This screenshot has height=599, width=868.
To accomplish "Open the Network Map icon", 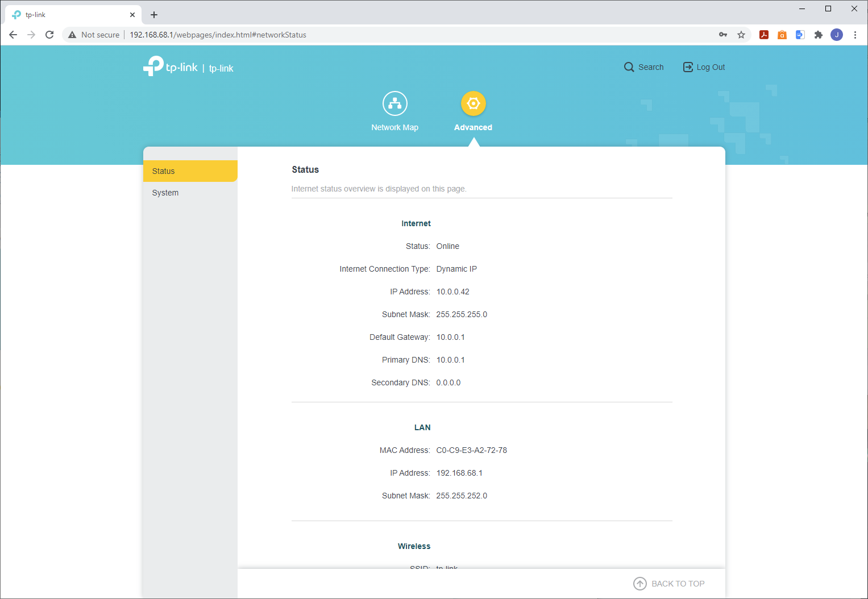I will click(395, 103).
